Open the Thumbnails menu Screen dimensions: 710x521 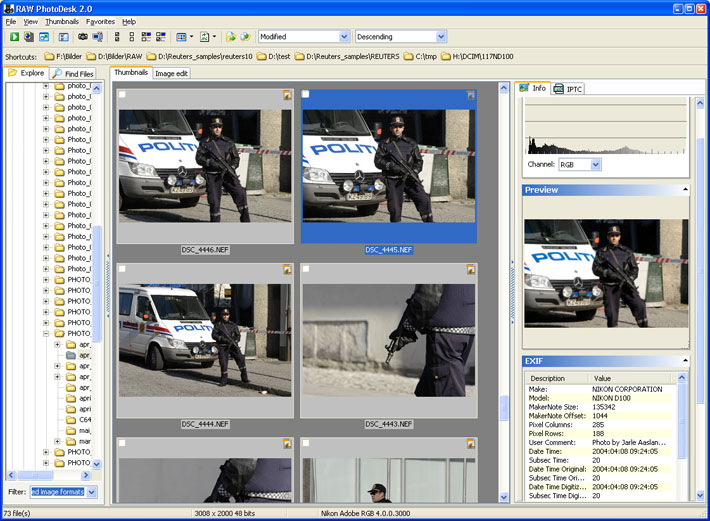[x=62, y=21]
